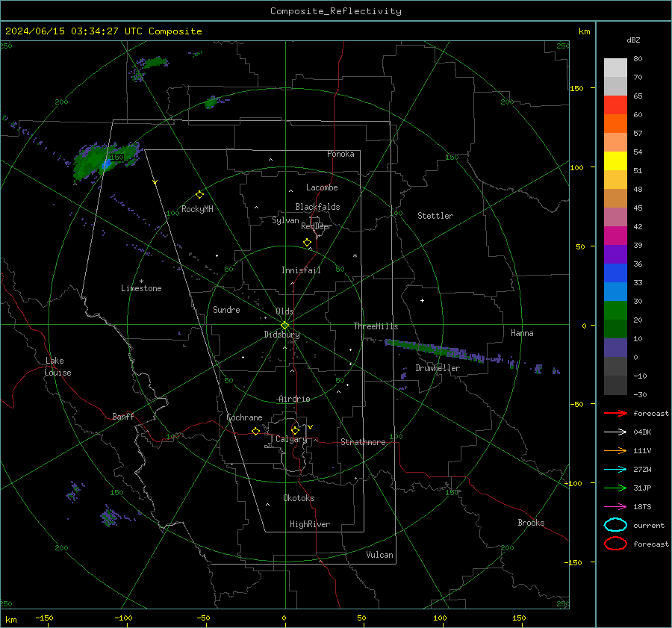Click the Brooks town label
The height and width of the screenshot is (628, 672).
(531, 523)
